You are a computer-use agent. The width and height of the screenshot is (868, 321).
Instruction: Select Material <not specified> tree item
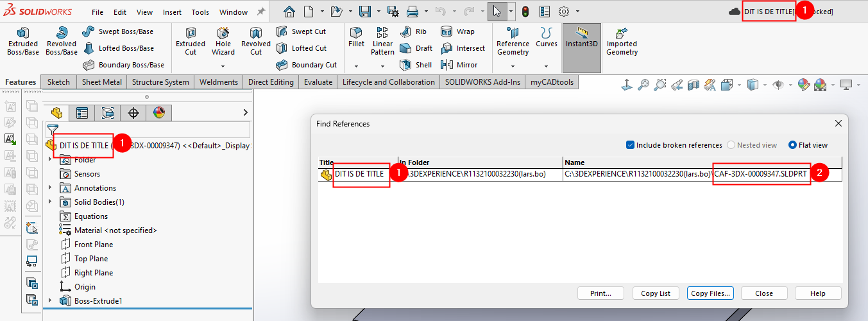click(108, 230)
